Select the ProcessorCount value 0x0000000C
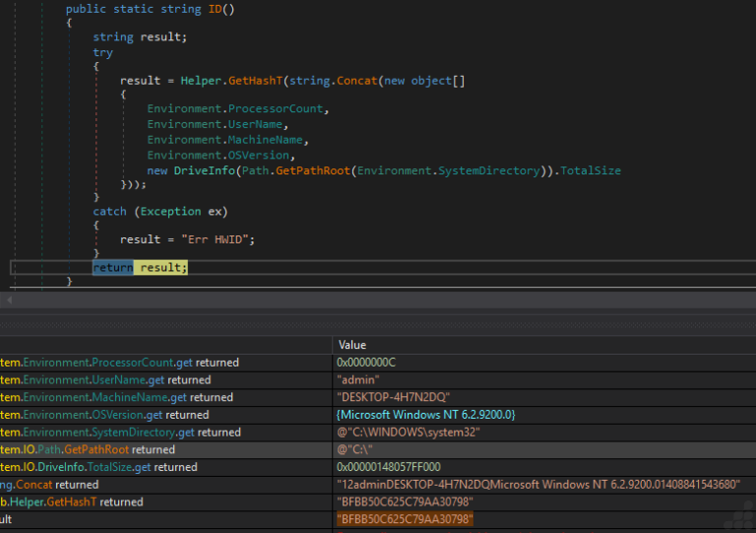 point(366,363)
